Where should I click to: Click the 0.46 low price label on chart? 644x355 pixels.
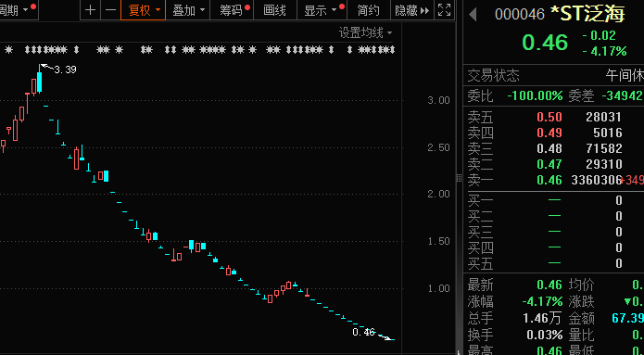(x=363, y=332)
